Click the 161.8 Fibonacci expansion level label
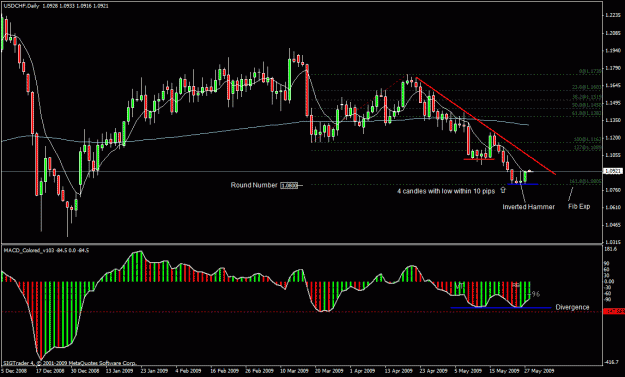The height and width of the screenshot is (377, 625). 585,181
